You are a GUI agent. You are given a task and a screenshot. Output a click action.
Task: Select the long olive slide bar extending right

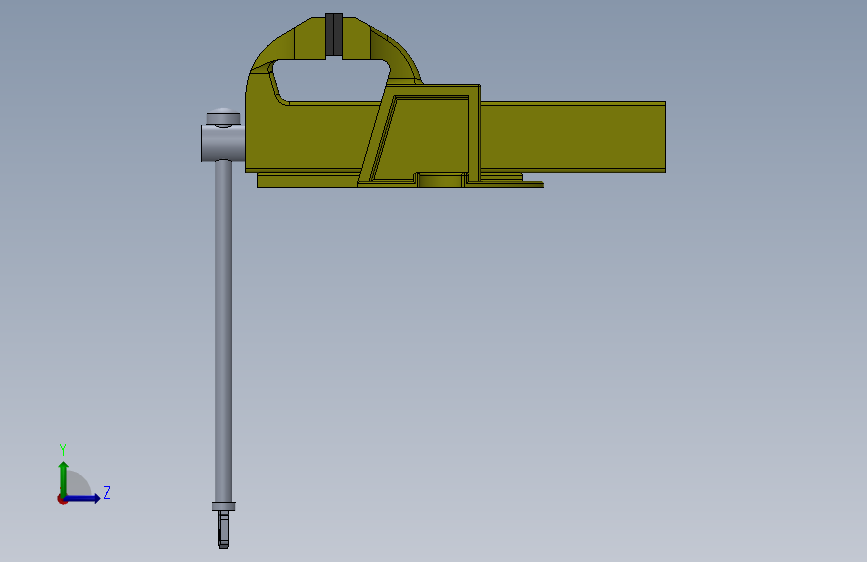(x=572, y=137)
